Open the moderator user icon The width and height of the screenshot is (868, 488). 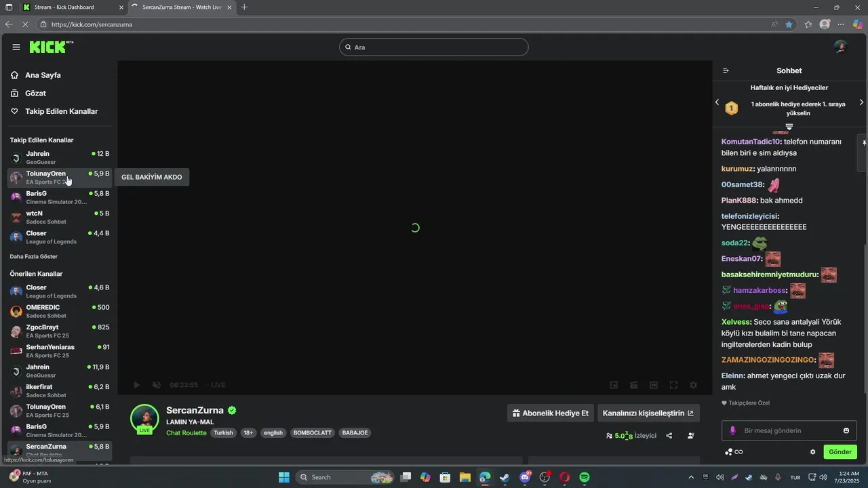pos(690,436)
